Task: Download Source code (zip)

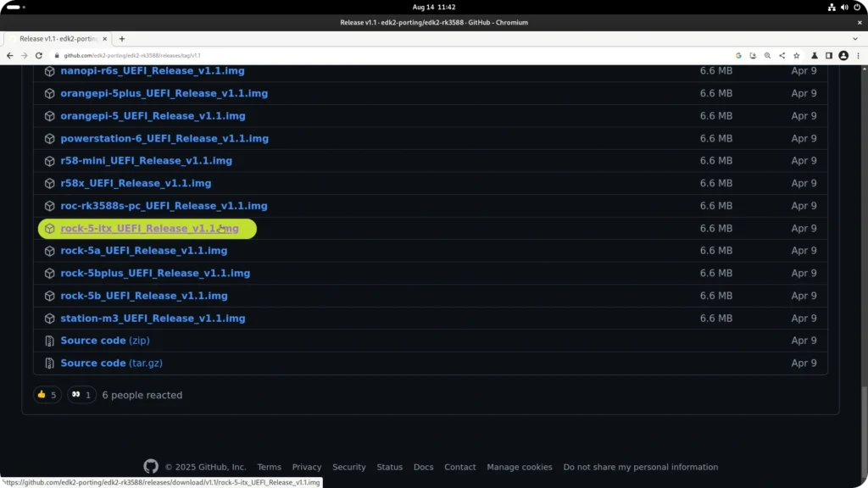Action: pos(104,341)
